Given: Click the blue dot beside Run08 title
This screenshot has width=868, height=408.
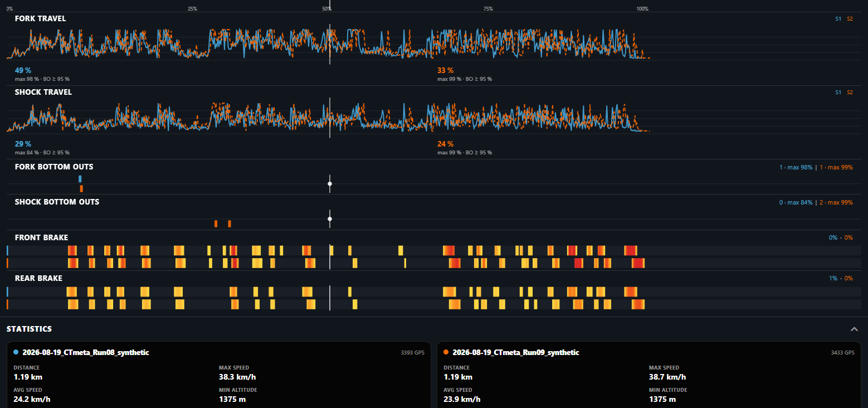Looking at the screenshot, I should point(16,352).
